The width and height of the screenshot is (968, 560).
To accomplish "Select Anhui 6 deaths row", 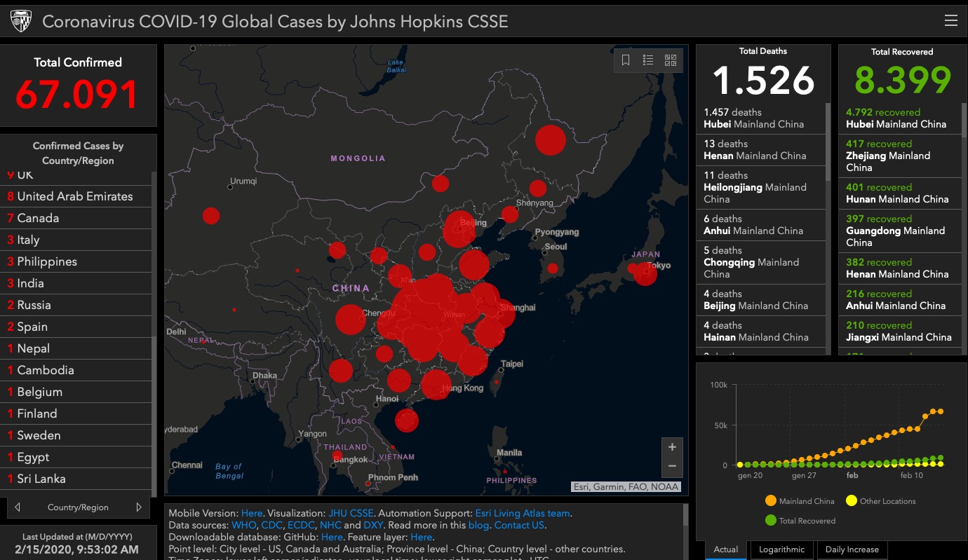I will point(760,224).
